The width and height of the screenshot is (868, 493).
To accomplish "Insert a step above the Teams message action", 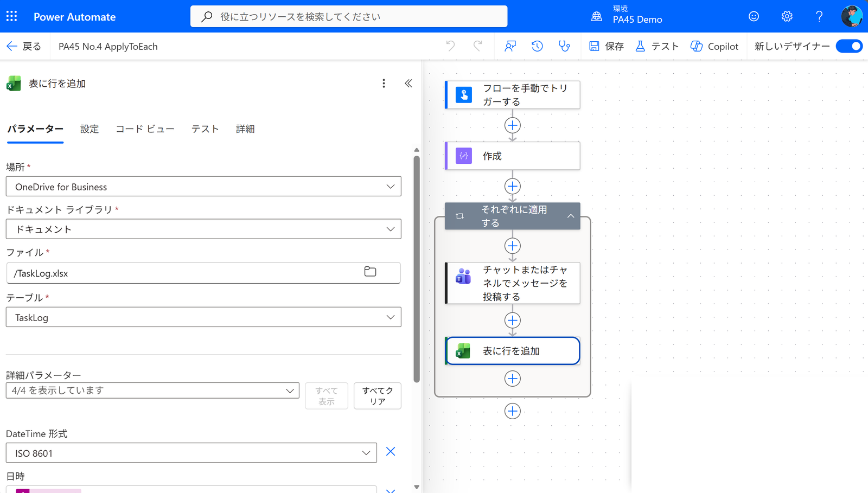I will click(513, 246).
